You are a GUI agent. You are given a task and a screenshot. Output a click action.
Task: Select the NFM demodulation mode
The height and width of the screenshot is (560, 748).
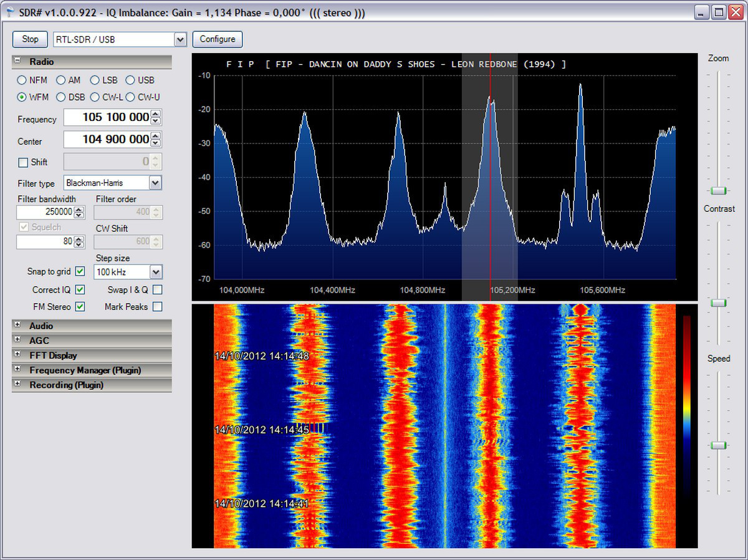(22, 80)
